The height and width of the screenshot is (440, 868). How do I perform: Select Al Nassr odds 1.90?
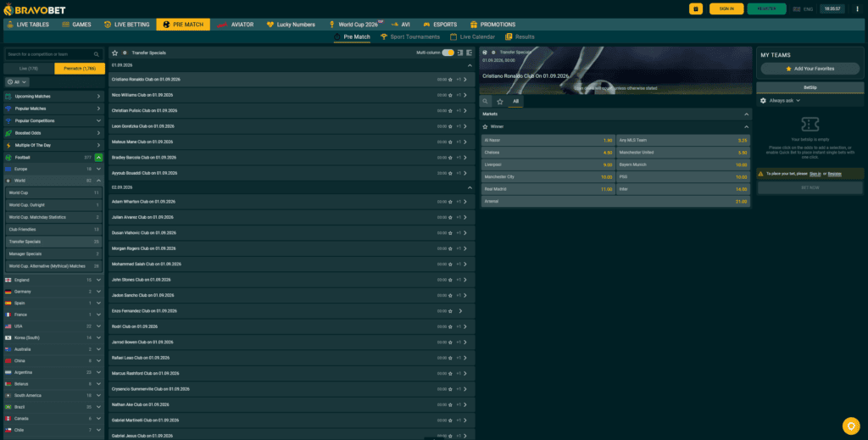point(548,141)
